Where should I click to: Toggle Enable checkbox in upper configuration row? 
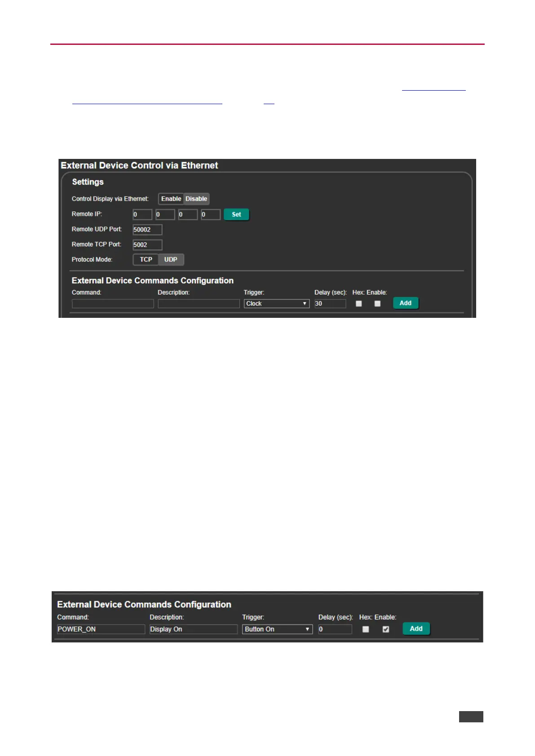pos(377,304)
